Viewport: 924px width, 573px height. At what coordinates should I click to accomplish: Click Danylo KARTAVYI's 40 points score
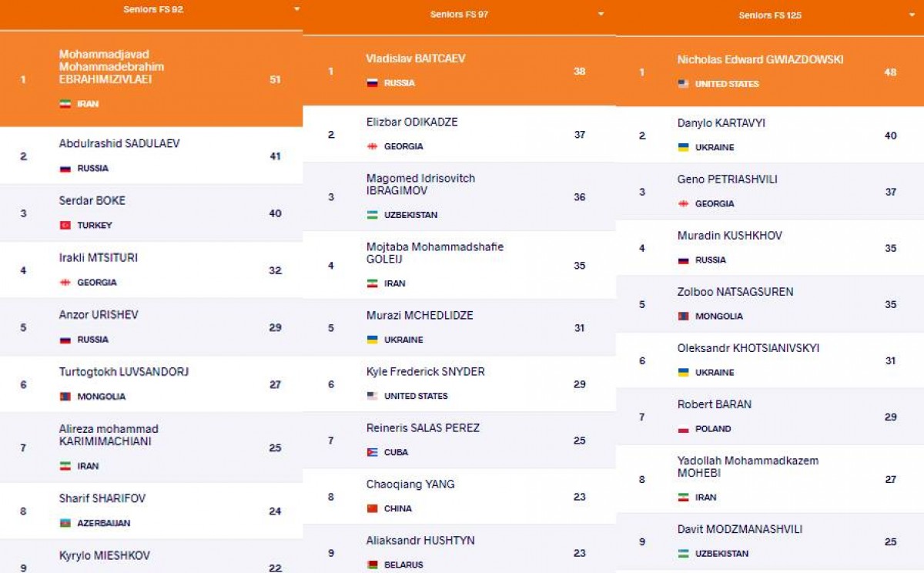(x=890, y=136)
